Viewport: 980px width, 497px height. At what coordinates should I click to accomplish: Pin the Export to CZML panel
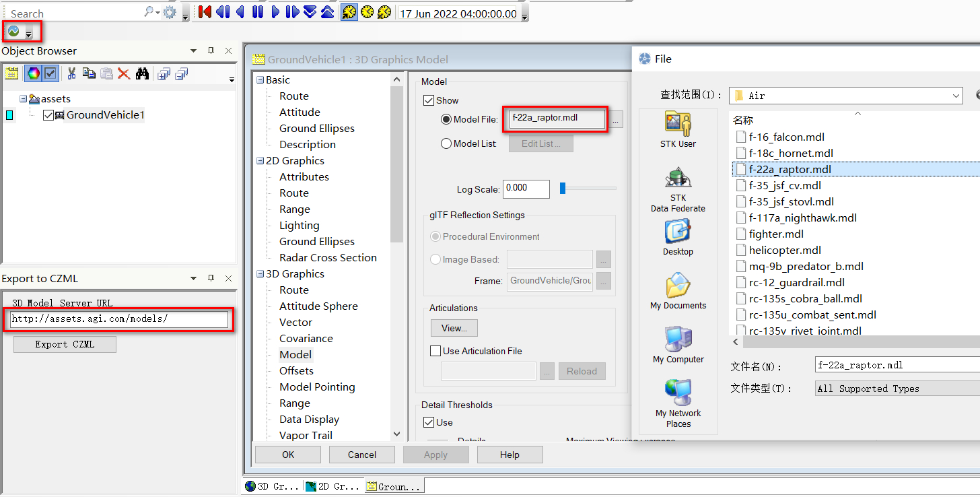(x=211, y=278)
